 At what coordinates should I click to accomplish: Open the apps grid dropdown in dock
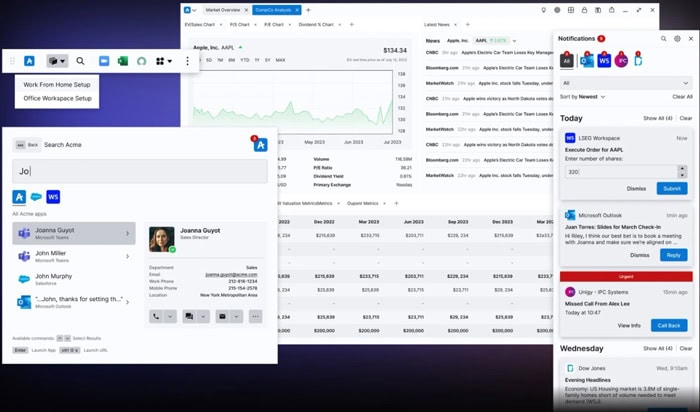164,61
